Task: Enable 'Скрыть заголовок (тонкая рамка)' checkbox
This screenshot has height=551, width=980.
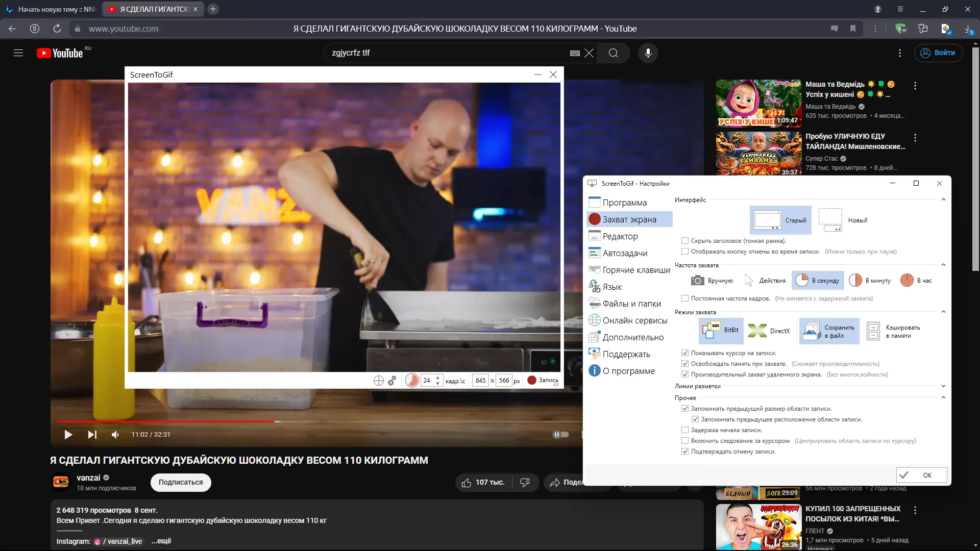Action: pyautogui.click(x=685, y=241)
